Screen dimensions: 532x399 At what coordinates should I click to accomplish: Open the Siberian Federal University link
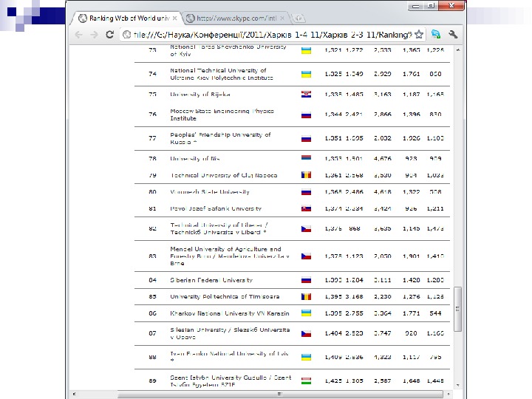pyautogui.click(x=211, y=280)
